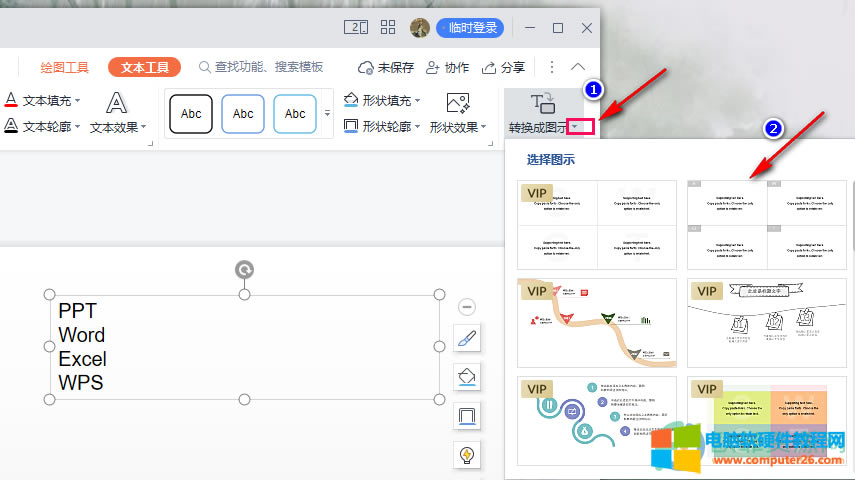Choose the free four-box diagram template

click(x=767, y=225)
